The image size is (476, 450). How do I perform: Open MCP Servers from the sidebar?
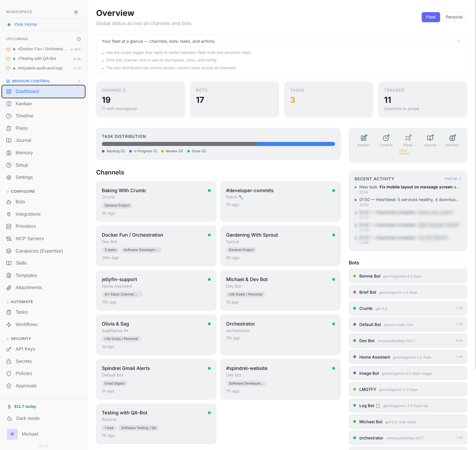(29, 238)
